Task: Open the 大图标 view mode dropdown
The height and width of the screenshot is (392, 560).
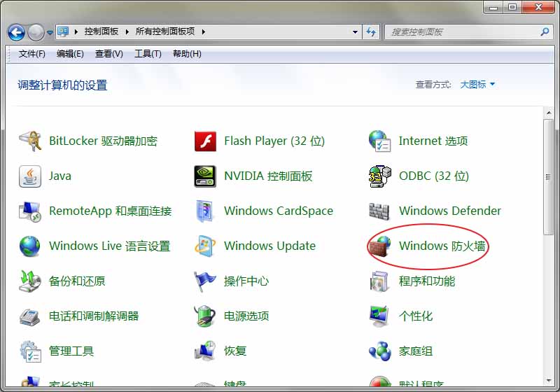Action: pos(477,85)
